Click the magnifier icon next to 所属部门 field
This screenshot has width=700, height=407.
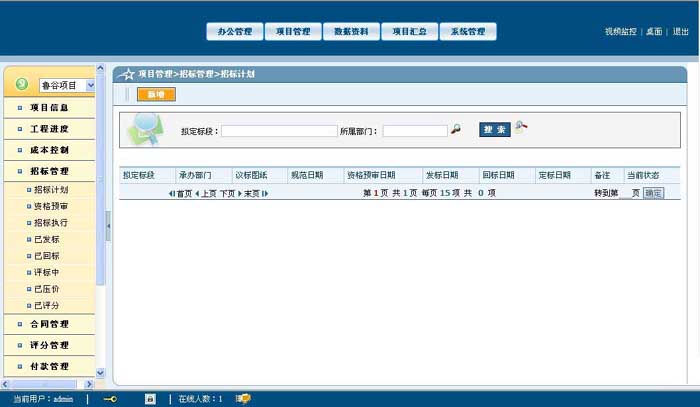456,129
